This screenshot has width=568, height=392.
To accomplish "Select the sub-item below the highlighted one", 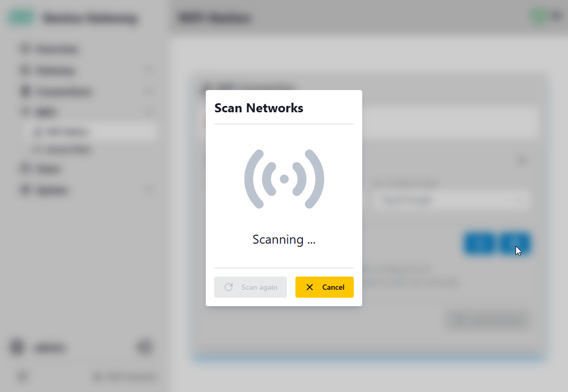I will pyautogui.click(x=62, y=149).
